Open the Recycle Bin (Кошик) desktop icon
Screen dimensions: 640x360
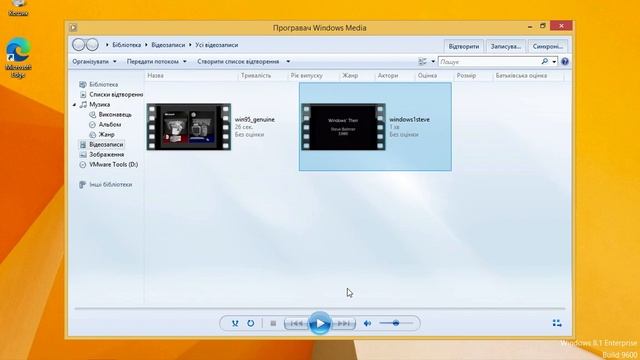(x=18, y=8)
